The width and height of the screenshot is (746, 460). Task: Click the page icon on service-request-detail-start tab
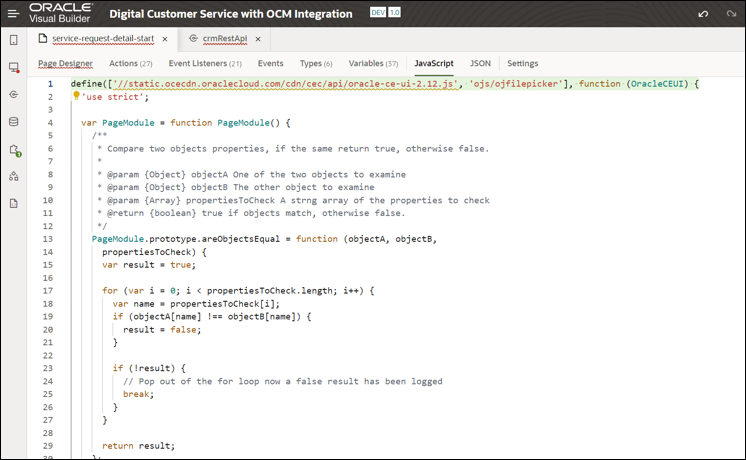42,38
